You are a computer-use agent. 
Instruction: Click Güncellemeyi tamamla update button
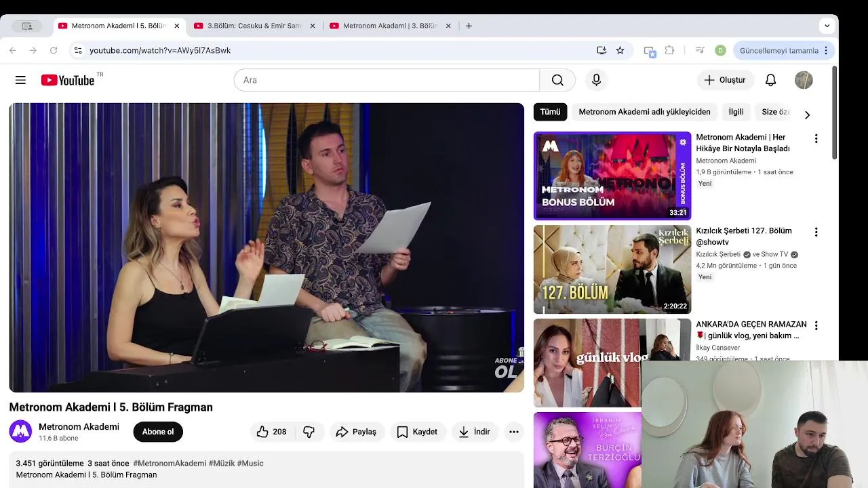779,50
